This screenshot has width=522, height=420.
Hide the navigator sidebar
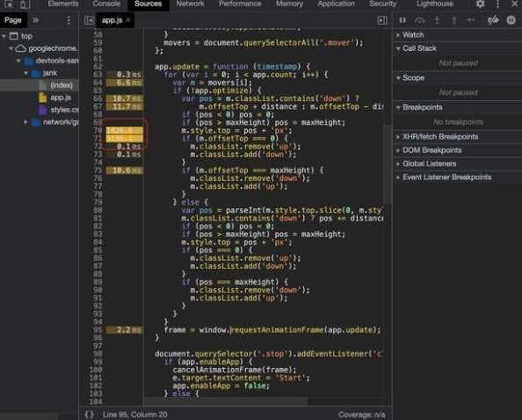(x=89, y=20)
